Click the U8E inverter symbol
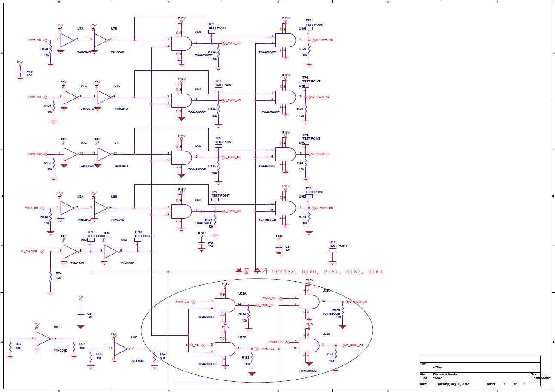 (43, 338)
